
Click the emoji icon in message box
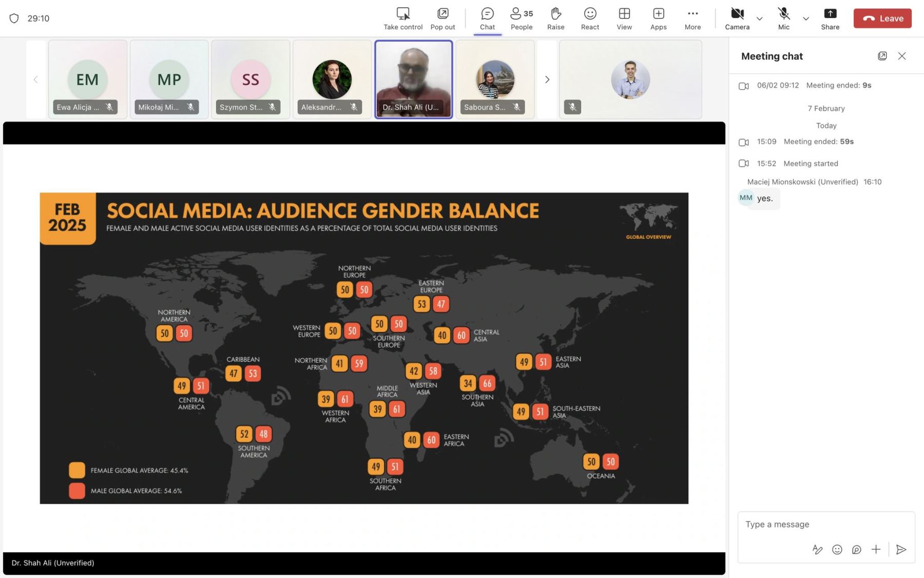pyautogui.click(x=837, y=550)
